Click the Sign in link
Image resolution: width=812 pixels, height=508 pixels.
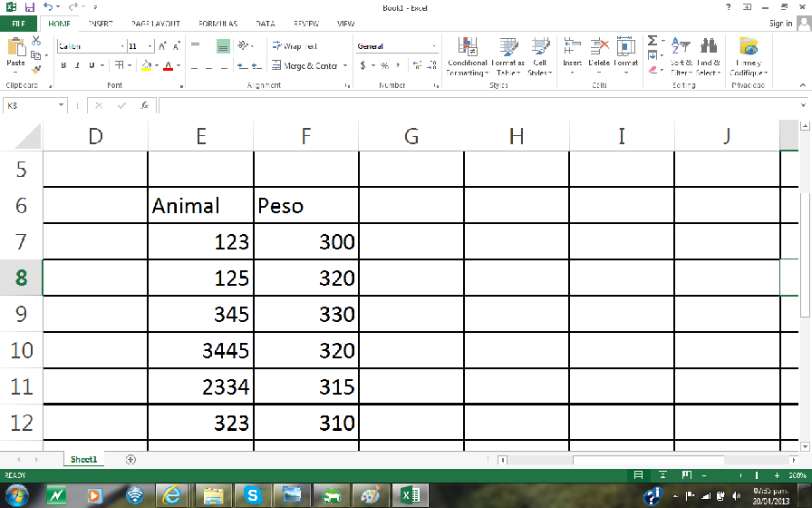(780, 24)
